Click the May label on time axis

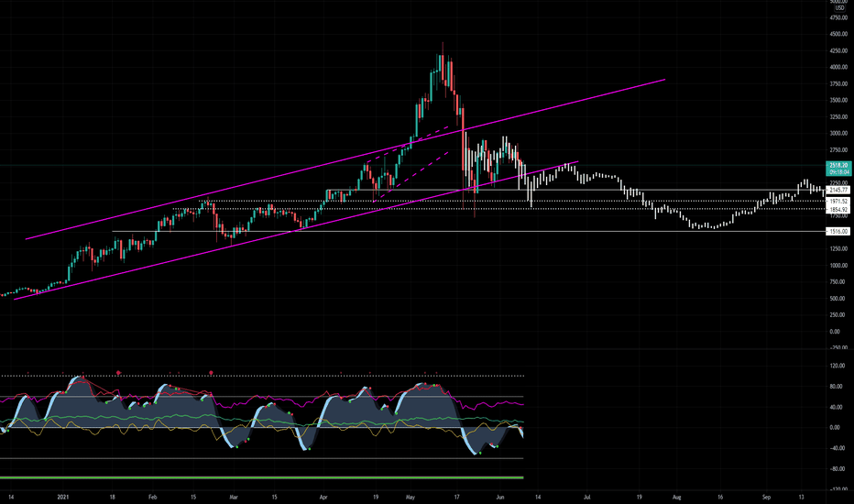(x=411, y=497)
